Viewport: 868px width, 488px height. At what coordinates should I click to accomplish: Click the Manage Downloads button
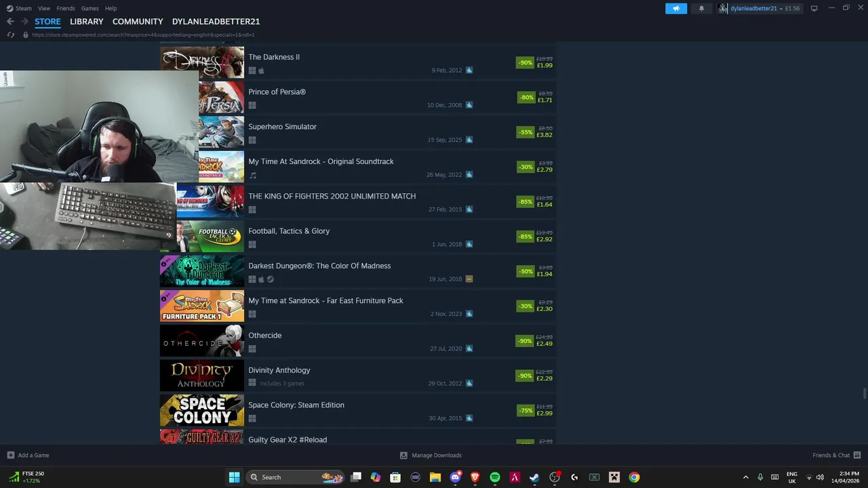click(431, 455)
